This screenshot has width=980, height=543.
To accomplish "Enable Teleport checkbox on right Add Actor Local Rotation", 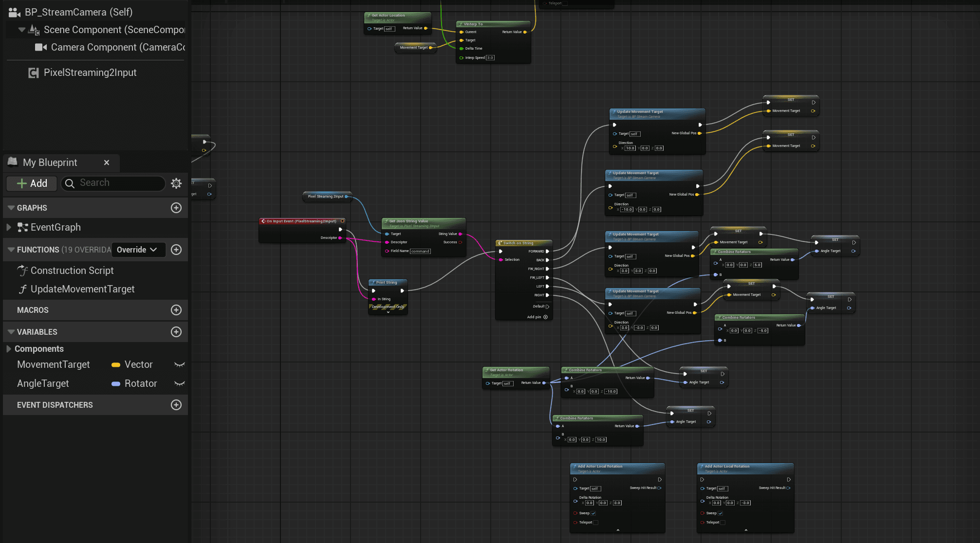I will tap(722, 523).
